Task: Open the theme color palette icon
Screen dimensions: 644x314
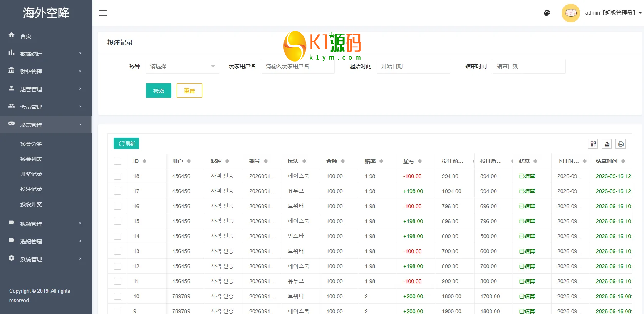Action: (547, 13)
